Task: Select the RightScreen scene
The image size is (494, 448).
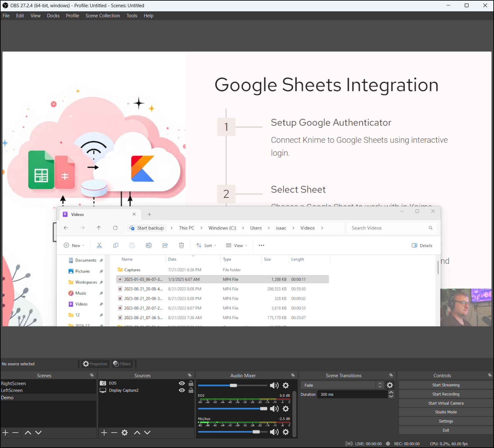Action: (48, 384)
